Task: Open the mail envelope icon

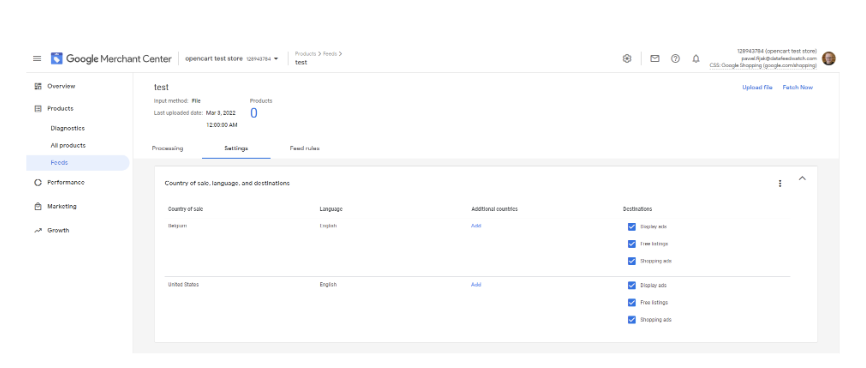Action: (654, 59)
